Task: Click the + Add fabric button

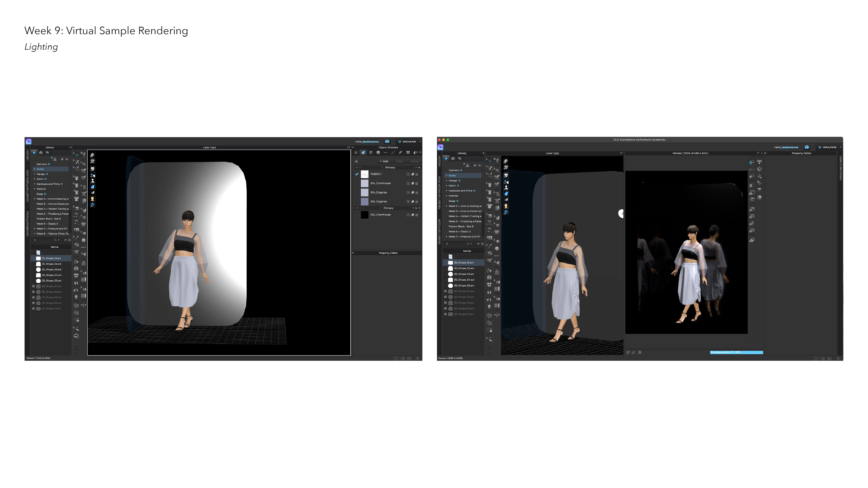Action: click(x=384, y=161)
